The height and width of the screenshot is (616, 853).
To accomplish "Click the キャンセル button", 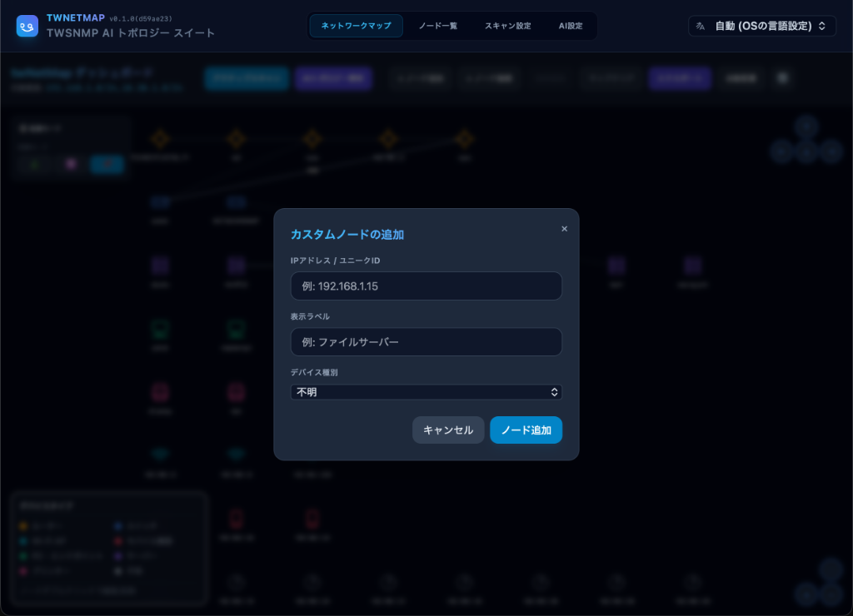I will pyautogui.click(x=448, y=430).
